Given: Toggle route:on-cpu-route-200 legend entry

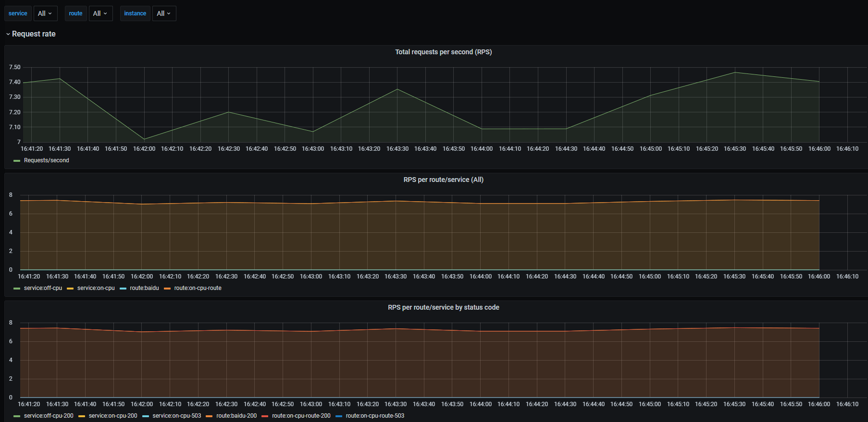Looking at the screenshot, I should point(301,416).
